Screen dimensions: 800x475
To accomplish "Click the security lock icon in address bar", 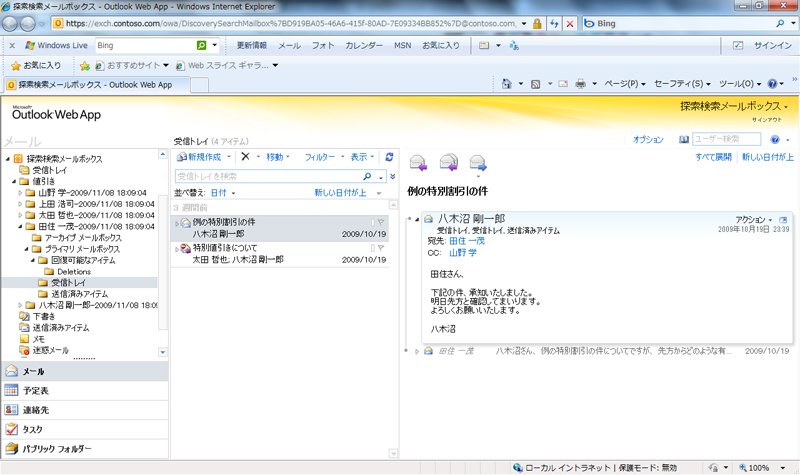I will (537, 23).
